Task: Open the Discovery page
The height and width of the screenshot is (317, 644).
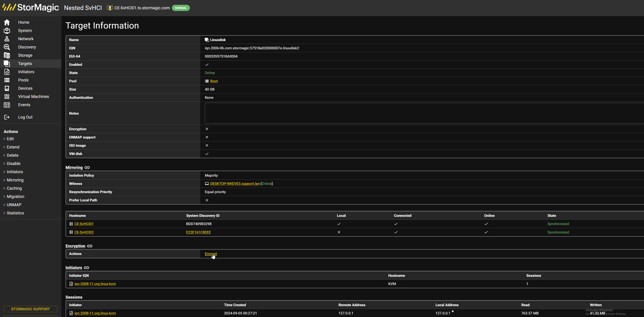Action: click(x=27, y=47)
